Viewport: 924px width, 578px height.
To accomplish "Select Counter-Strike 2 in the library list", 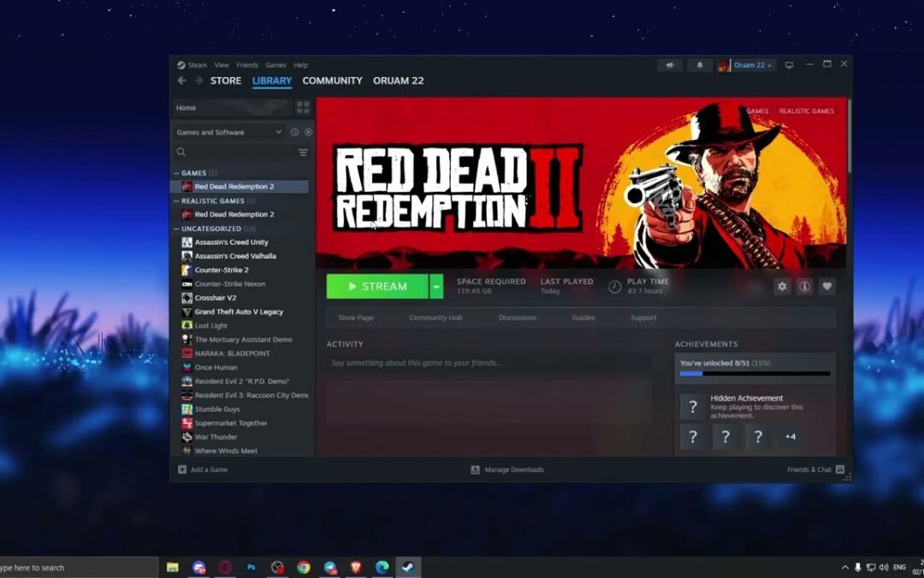I will (x=221, y=270).
